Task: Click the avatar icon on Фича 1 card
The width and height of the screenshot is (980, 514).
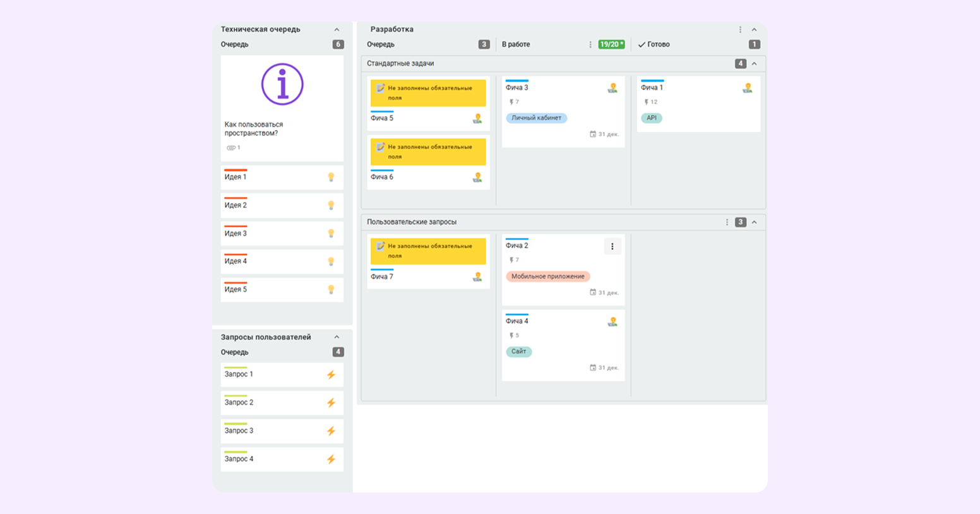Action: point(747,88)
